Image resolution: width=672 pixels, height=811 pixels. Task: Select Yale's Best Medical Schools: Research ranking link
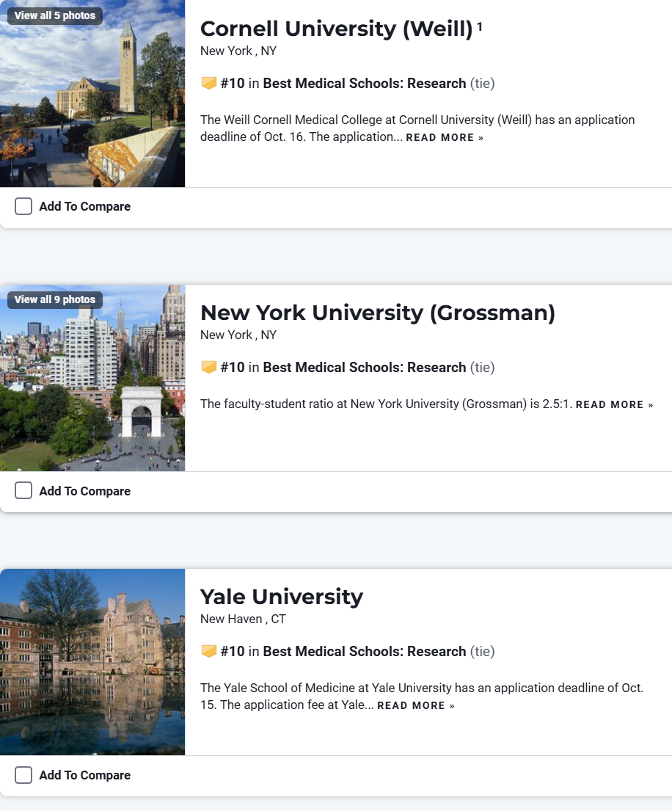[364, 652]
